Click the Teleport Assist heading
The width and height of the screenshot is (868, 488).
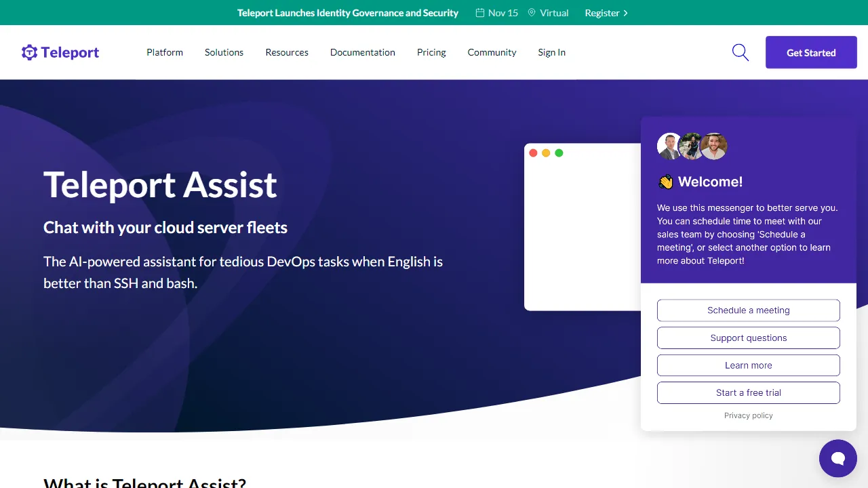[161, 184]
